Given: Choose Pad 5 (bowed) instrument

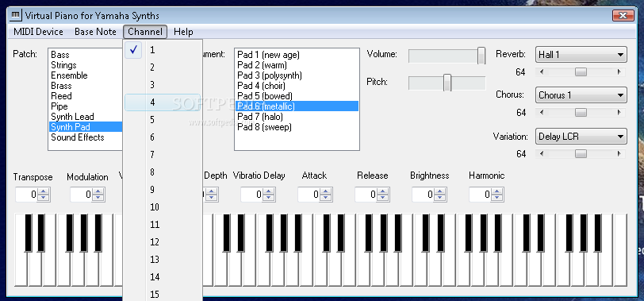Looking at the screenshot, I should point(297,96).
